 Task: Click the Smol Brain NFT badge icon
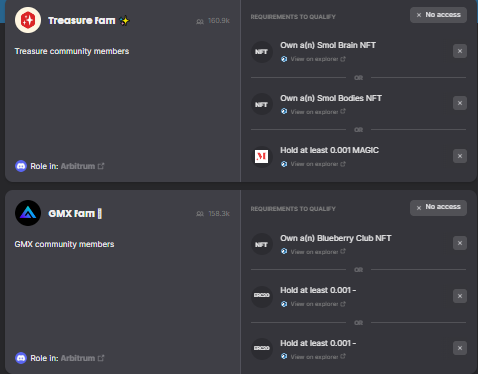[262, 52]
